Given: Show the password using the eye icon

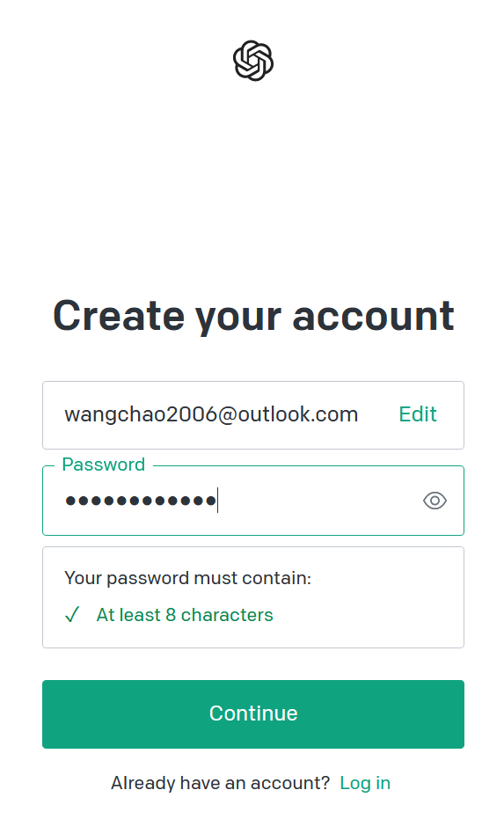Looking at the screenshot, I should tap(435, 501).
